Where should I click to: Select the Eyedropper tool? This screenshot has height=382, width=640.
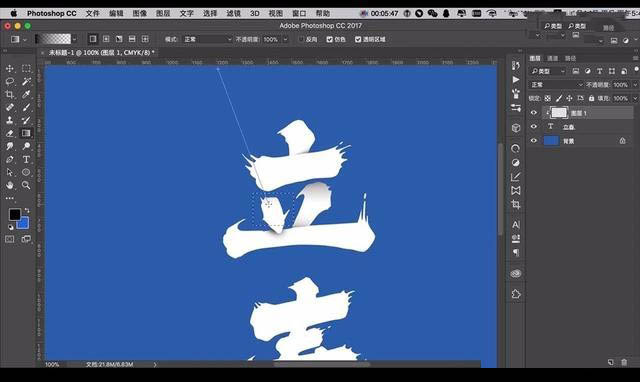point(26,94)
